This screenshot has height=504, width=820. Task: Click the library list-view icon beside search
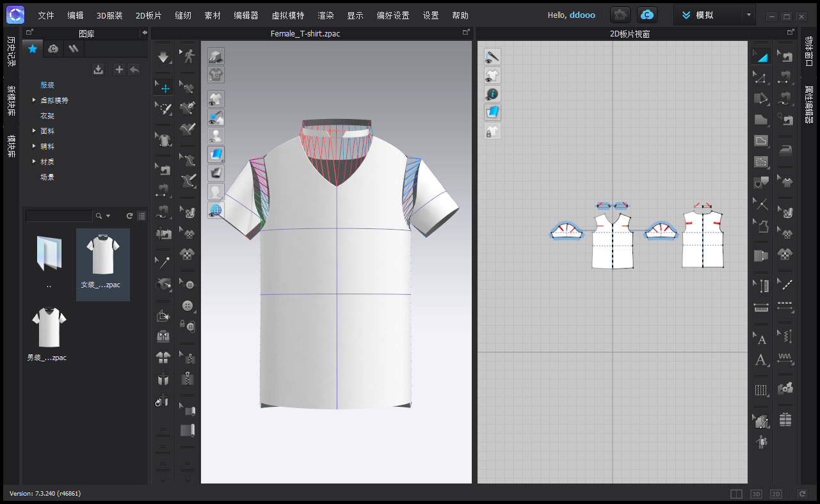point(141,216)
